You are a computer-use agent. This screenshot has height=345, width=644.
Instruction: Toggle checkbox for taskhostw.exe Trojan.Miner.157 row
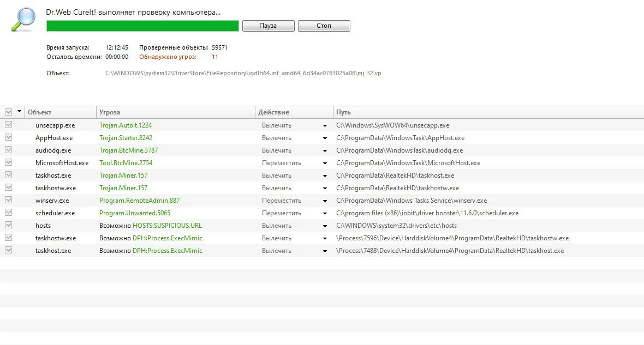(8, 187)
